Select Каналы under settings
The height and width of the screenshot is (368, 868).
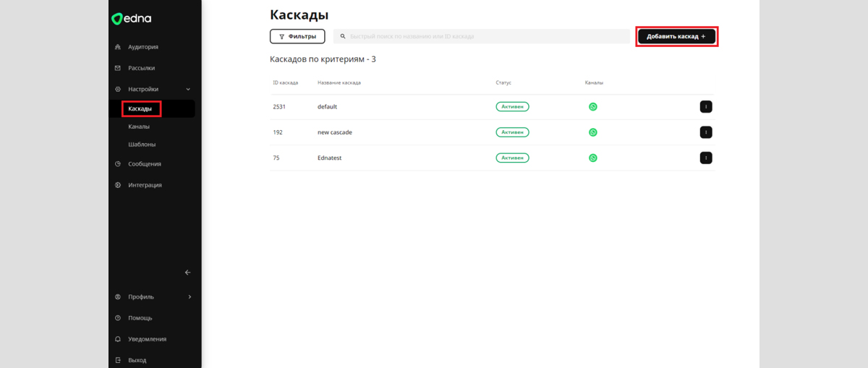point(139,127)
